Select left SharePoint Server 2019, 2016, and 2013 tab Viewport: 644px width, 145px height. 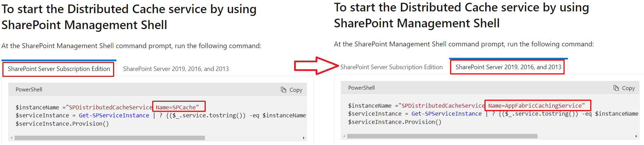click(176, 69)
